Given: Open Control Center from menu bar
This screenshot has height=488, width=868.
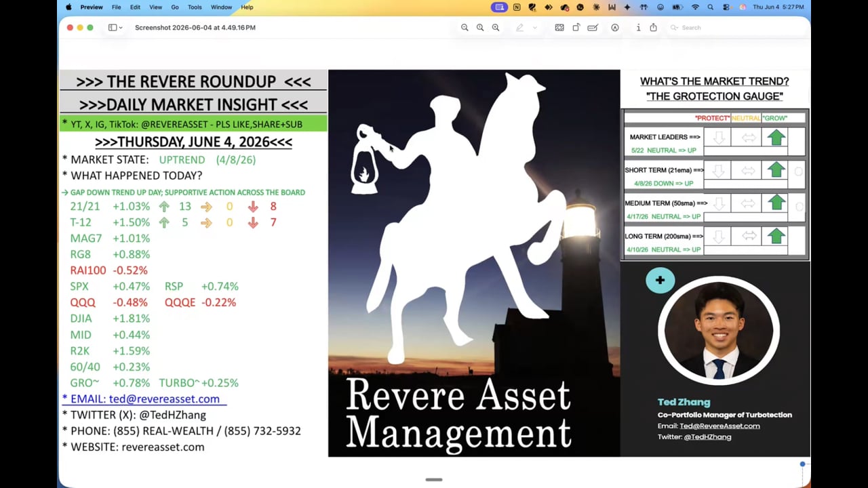Looking at the screenshot, I should tap(726, 7).
